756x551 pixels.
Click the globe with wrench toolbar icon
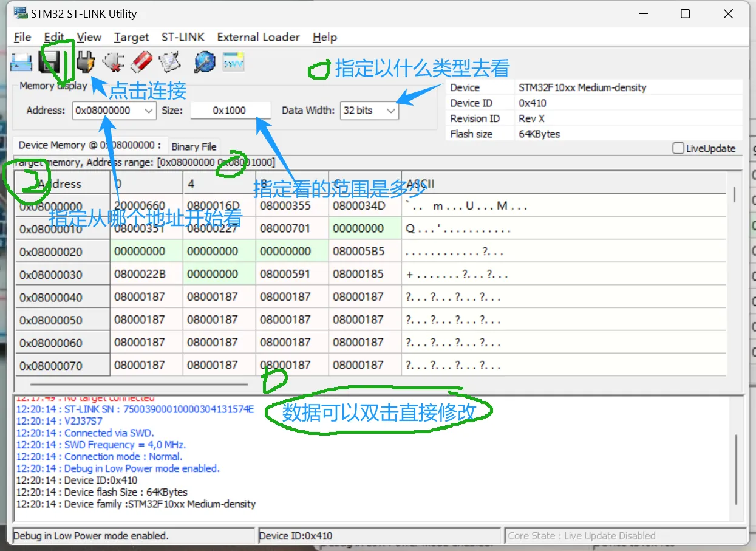tap(205, 61)
